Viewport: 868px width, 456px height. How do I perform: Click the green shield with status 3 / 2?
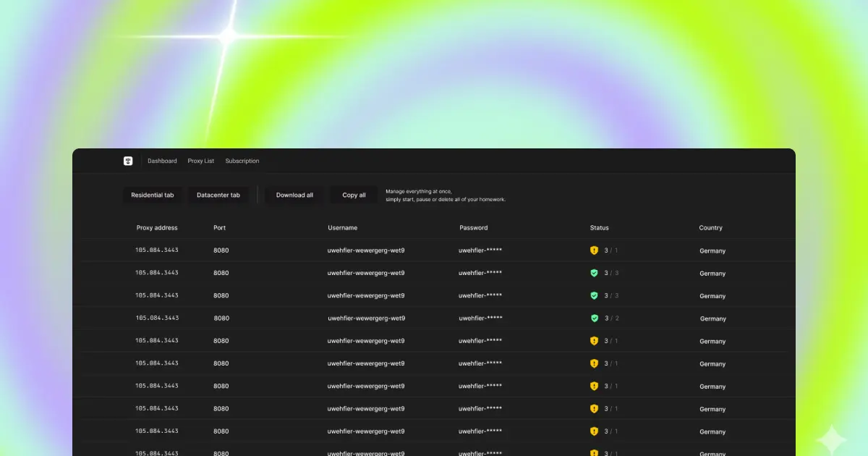pyautogui.click(x=595, y=318)
